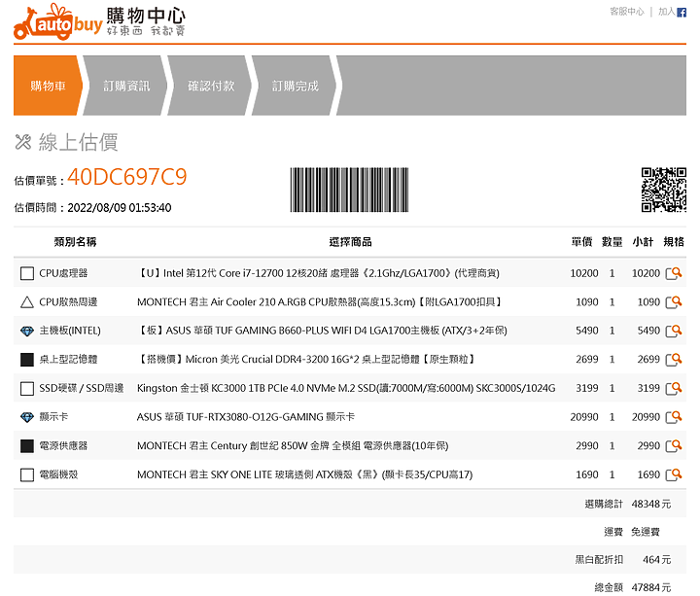View spec for Intel Core i7-12700 row

pos(673,273)
